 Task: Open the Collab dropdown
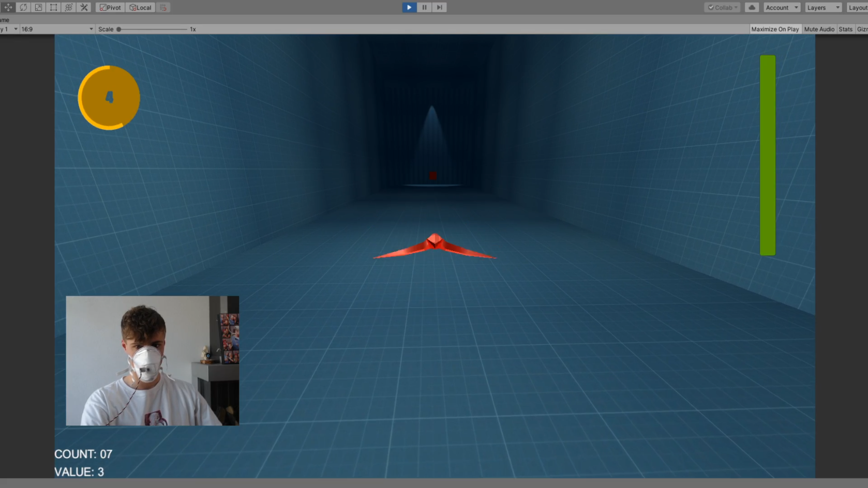pyautogui.click(x=723, y=7)
